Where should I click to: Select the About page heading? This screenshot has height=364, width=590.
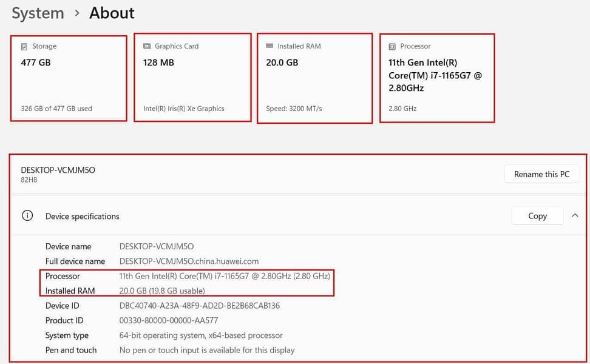pyautogui.click(x=112, y=13)
